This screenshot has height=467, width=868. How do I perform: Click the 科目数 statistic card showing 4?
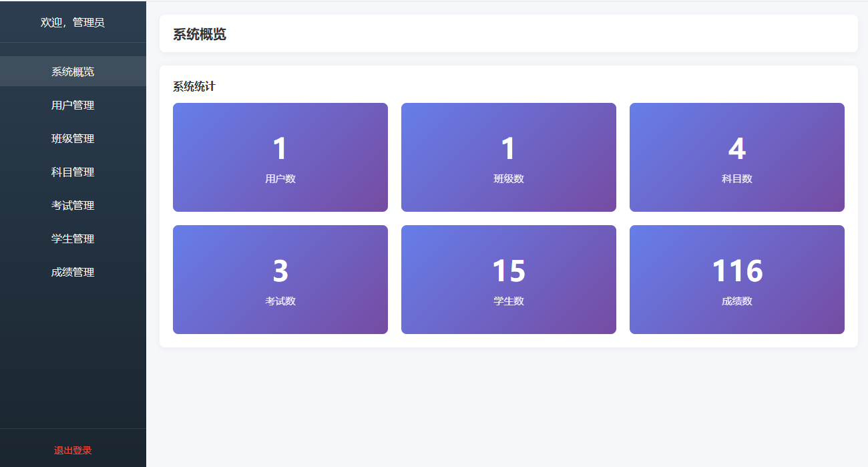point(737,157)
